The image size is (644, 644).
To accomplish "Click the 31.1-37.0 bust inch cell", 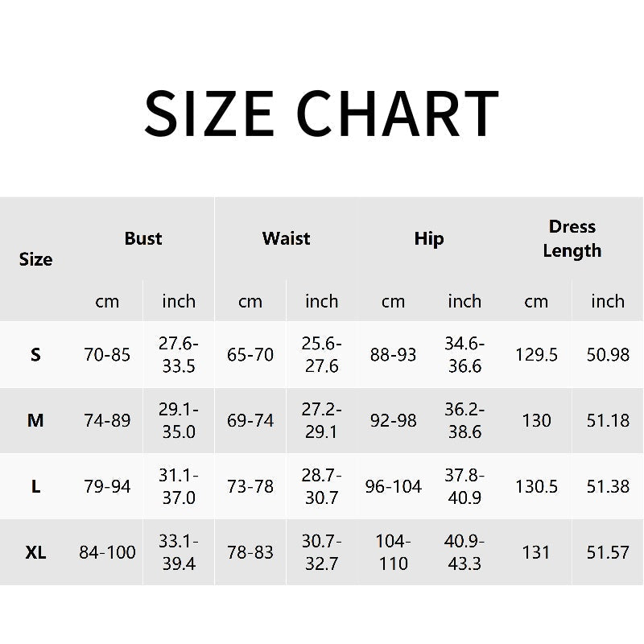I will (179, 486).
